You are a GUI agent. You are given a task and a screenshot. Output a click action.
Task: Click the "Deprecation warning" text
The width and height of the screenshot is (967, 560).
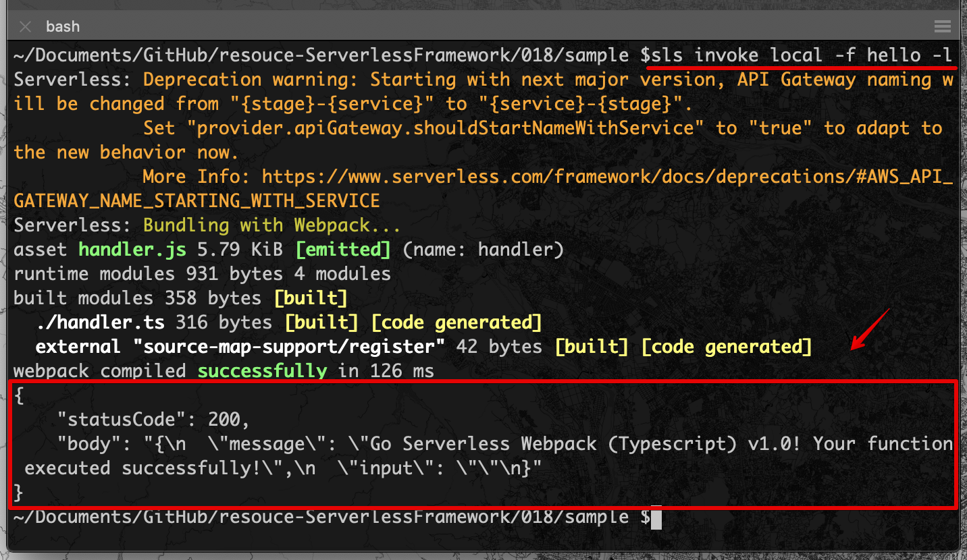click(x=251, y=80)
